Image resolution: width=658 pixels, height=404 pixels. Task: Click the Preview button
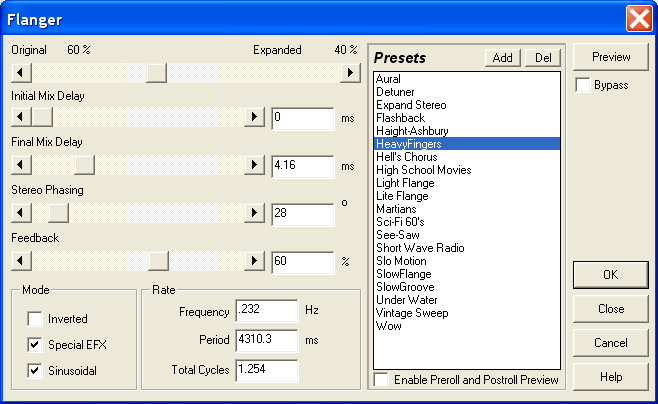pyautogui.click(x=610, y=57)
